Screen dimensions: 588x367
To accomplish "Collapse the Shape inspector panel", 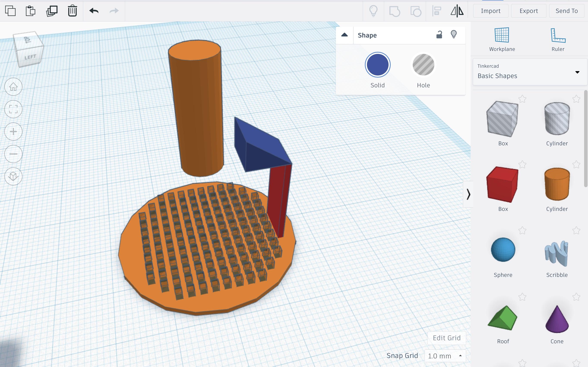I will tap(344, 35).
